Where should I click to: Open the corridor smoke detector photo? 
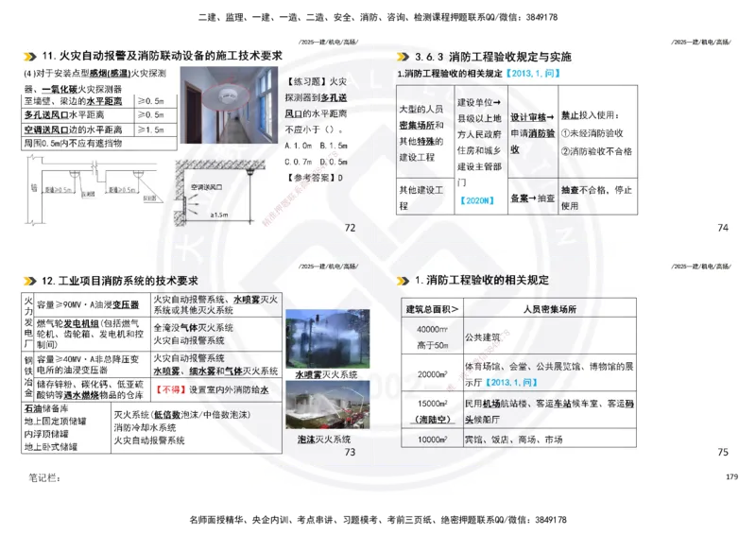(229, 105)
